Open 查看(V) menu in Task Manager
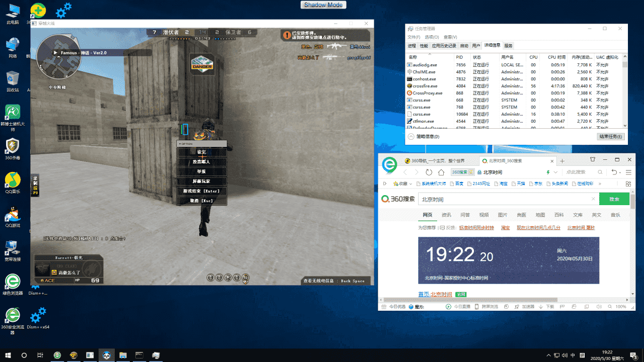This screenshot has width=644, height=362. 449,37
